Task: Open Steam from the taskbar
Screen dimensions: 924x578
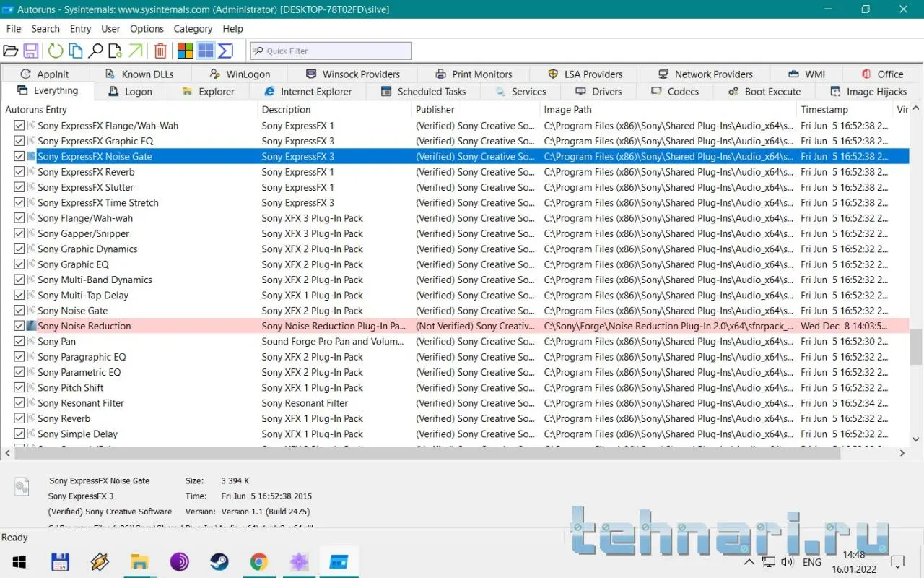Action: coord(219,562)
